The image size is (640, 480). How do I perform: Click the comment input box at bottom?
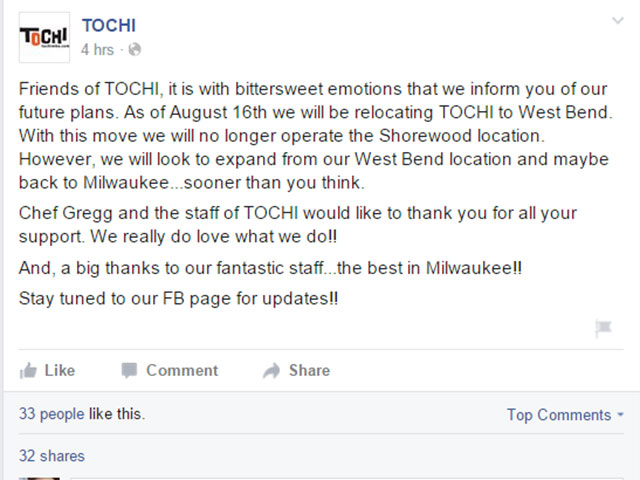click(347, 478)
